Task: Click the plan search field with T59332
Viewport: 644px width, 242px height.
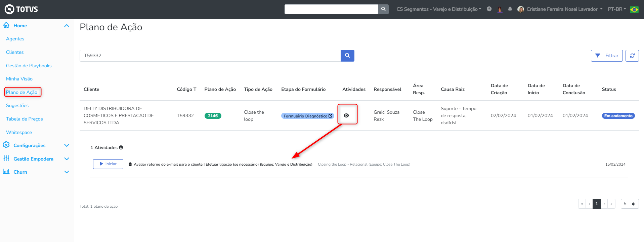Action: coord(210,56)
